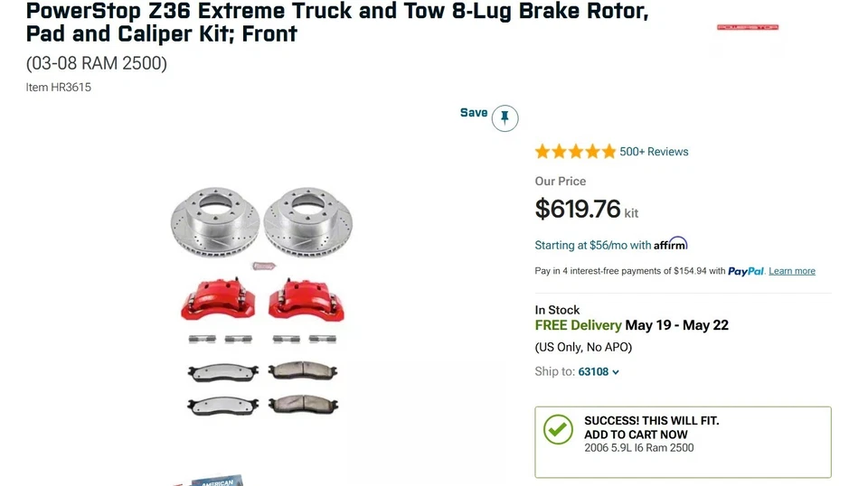
Task: Click the five-star rating icons
Action: coord(575,152)
